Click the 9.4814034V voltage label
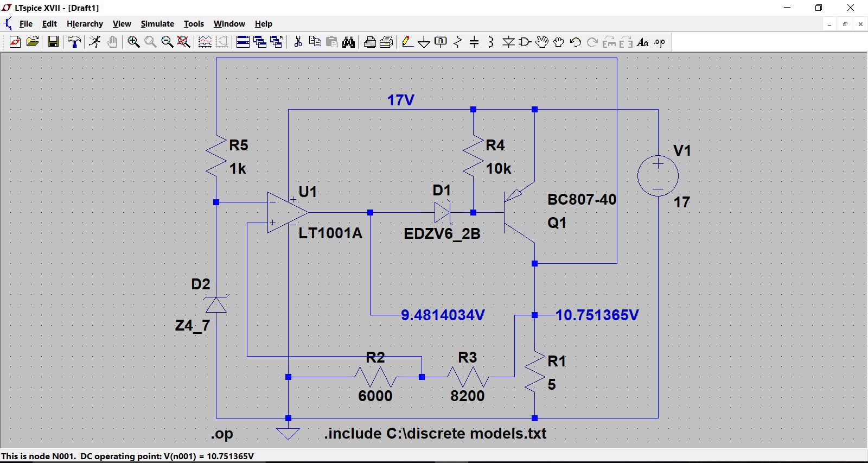868x463 pixels. pos(443,315)
